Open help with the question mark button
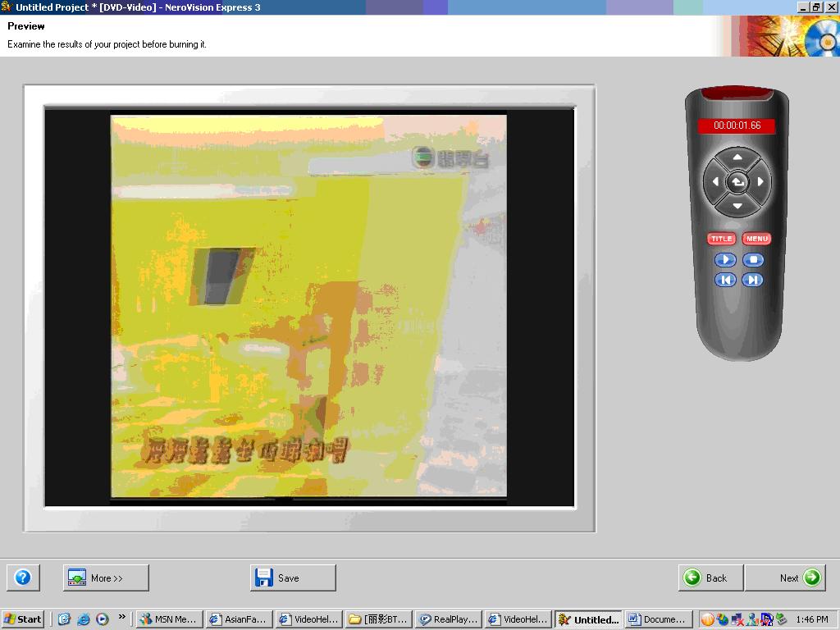Viewport: 840px width, 630px height. point(23,577)
